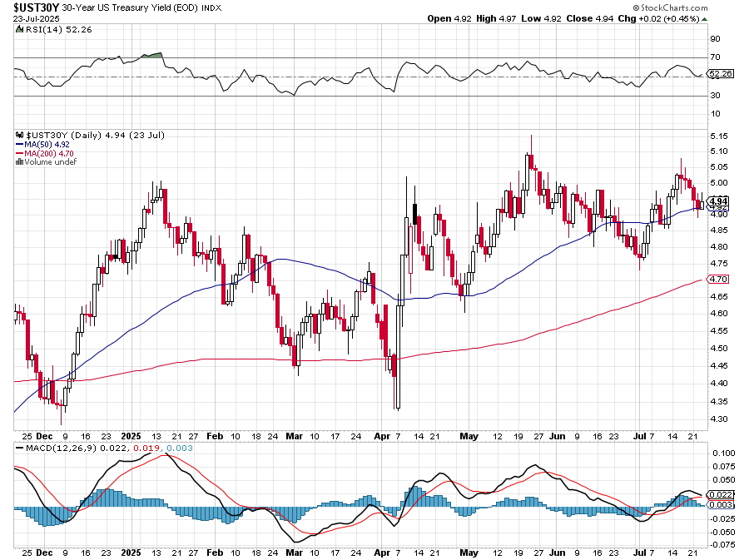Image resolution: width=749 pixels, height=560 pixels.
Task: Select the 4.94 last price tag
Action: tap(719, 201)
